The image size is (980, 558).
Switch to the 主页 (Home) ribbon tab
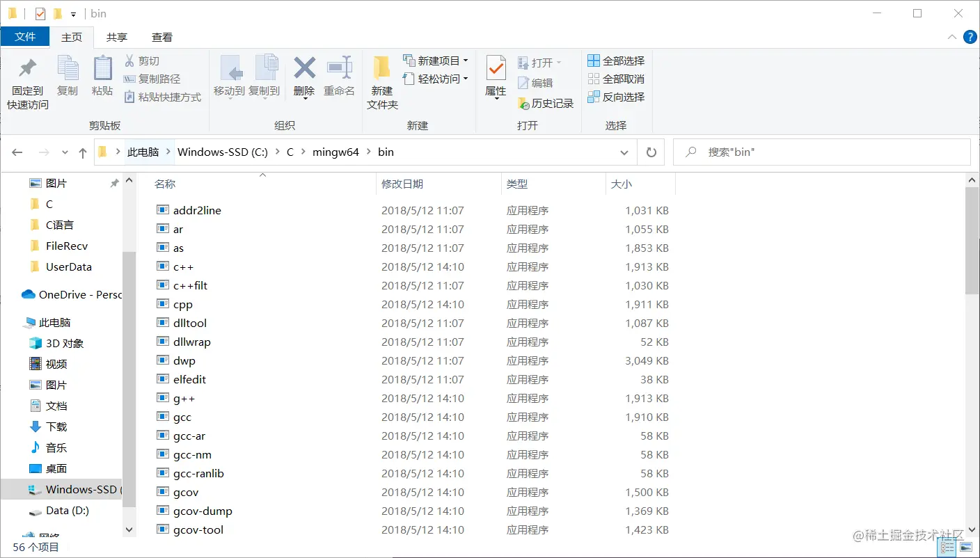(72, 38)
